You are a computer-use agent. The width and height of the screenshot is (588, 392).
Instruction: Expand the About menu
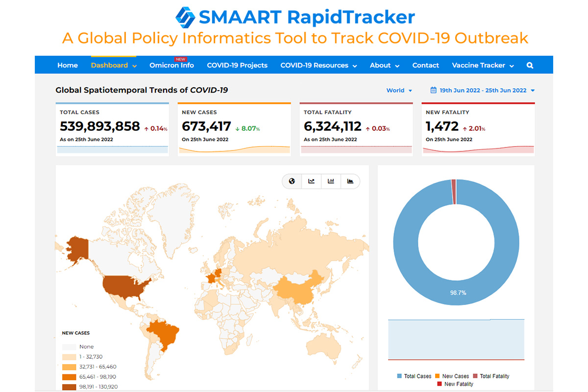click(x=385, y=65)
